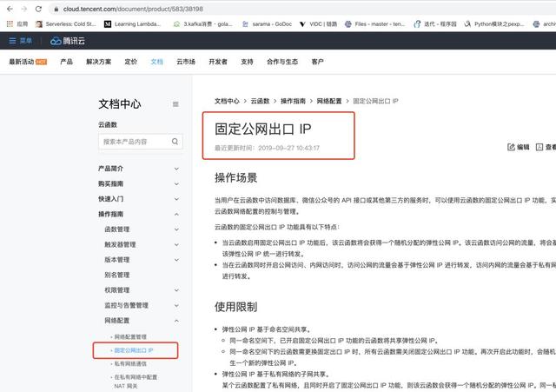The image size is (556, 392).
Task: Click the 编辑 edit pencil icon
Action: [511, 147]
